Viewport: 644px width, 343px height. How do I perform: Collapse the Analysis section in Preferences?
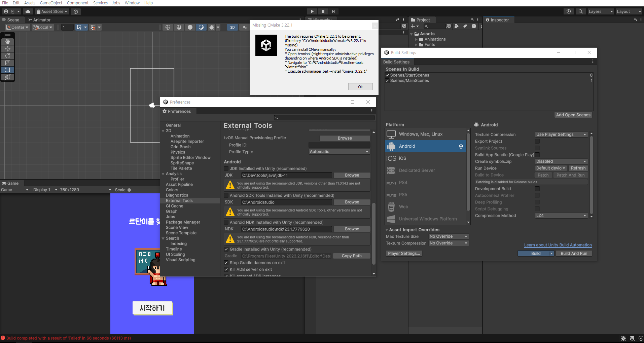click(x=163, y=174)
